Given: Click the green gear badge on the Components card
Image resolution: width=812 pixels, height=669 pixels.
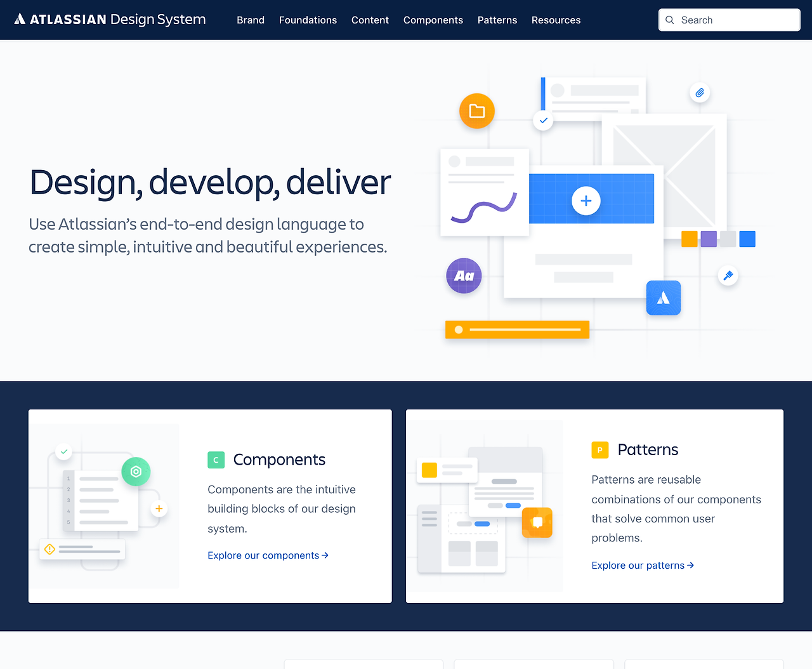Looking at the screenshot, I should (x=136, y=472).
